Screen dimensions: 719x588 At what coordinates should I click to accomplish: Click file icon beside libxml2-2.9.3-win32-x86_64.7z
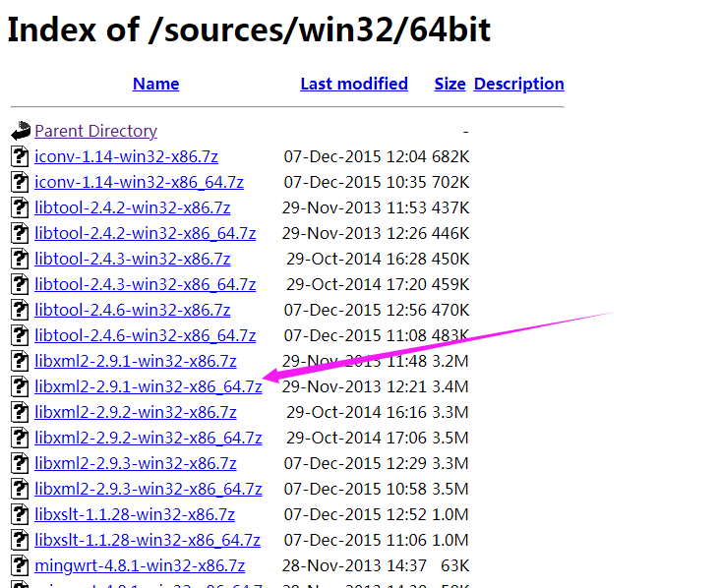pos(20,490)
